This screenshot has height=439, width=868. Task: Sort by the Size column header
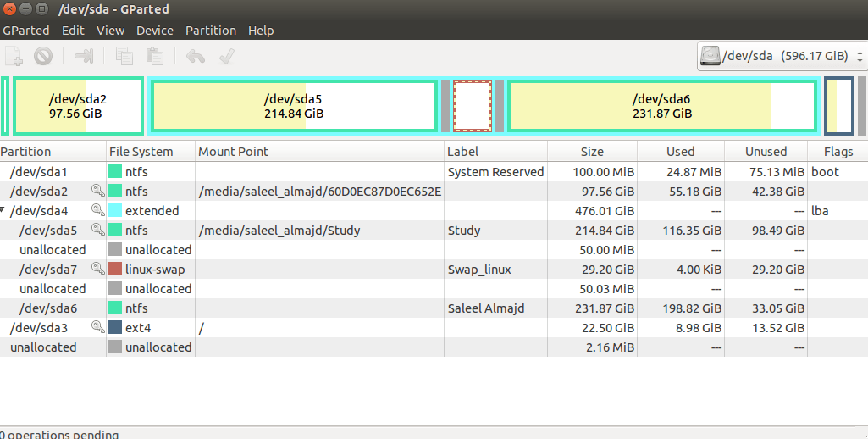[x=592, y=152]
